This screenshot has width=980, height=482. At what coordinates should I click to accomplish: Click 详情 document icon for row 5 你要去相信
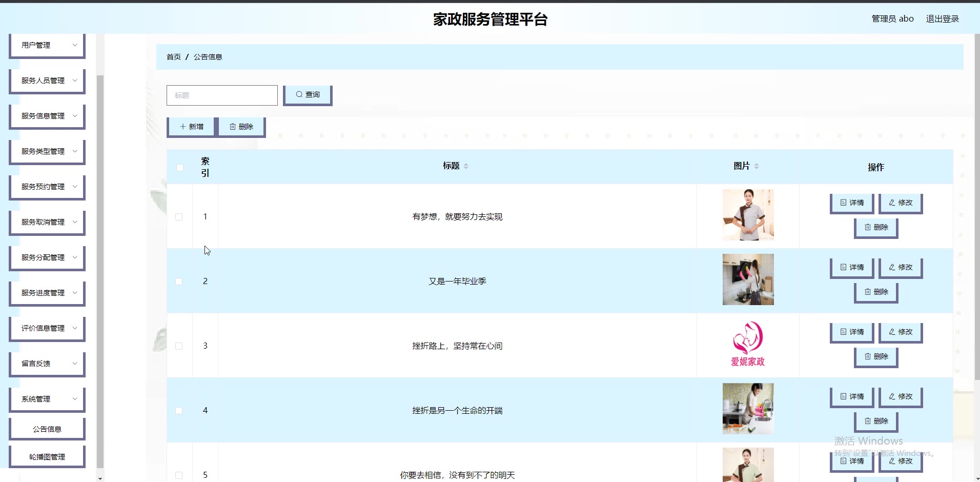click(843, 461)
